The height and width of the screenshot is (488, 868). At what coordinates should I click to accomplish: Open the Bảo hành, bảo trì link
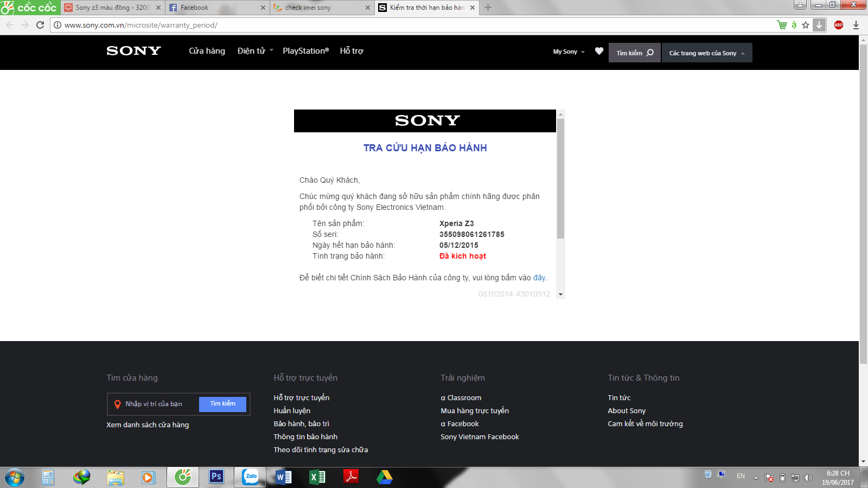302,423
